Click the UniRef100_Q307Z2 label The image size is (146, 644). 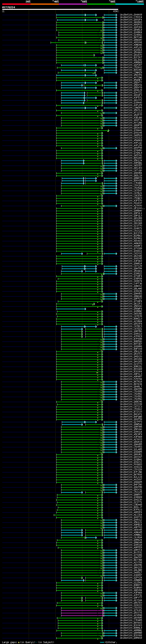[x=131, y=93]
